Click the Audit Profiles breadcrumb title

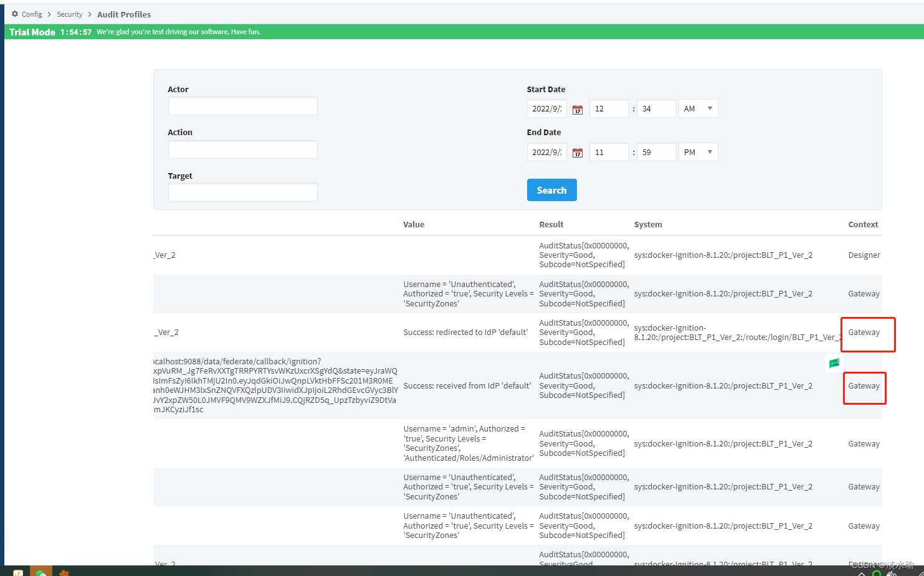pyautogui.click(x=124, y=14)
